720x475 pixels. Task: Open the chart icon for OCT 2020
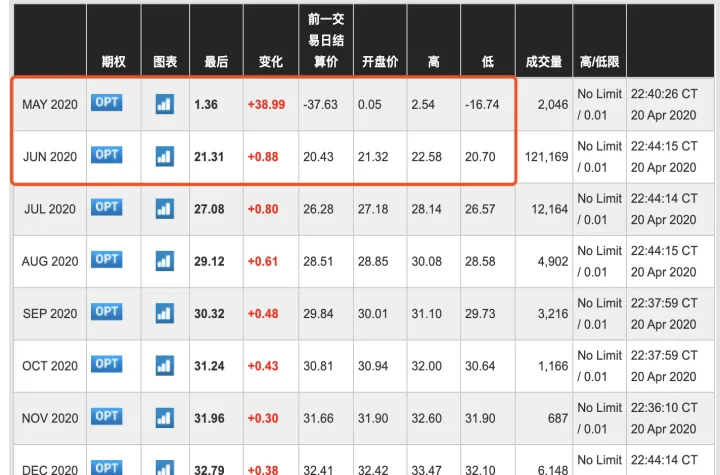pos(164,365)
